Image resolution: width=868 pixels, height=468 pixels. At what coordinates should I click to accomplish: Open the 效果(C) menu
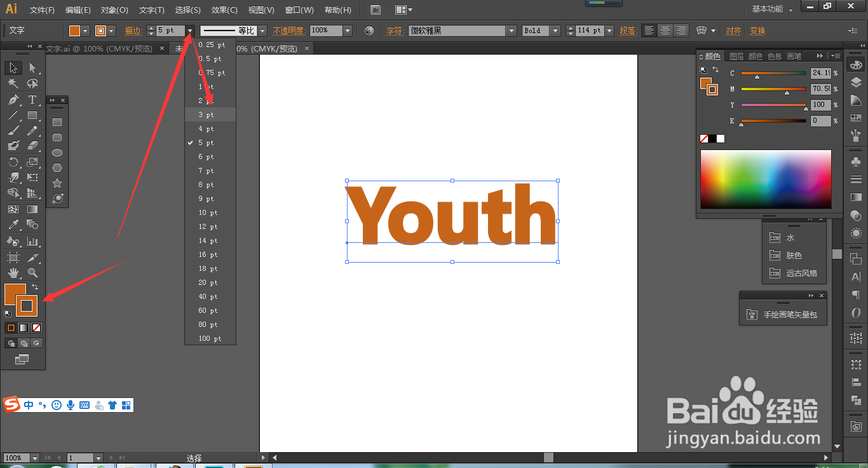224,10
